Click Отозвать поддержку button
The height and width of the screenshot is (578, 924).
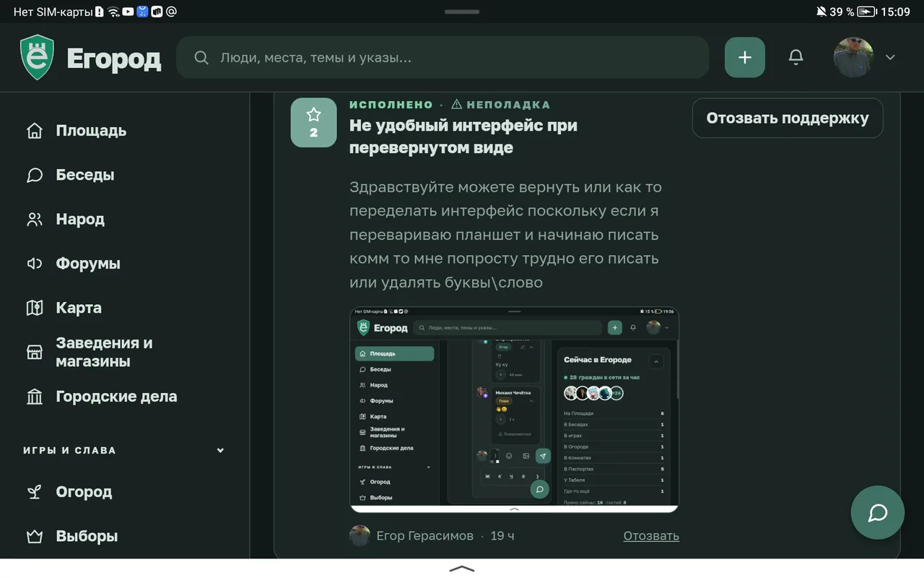point(788,118)
